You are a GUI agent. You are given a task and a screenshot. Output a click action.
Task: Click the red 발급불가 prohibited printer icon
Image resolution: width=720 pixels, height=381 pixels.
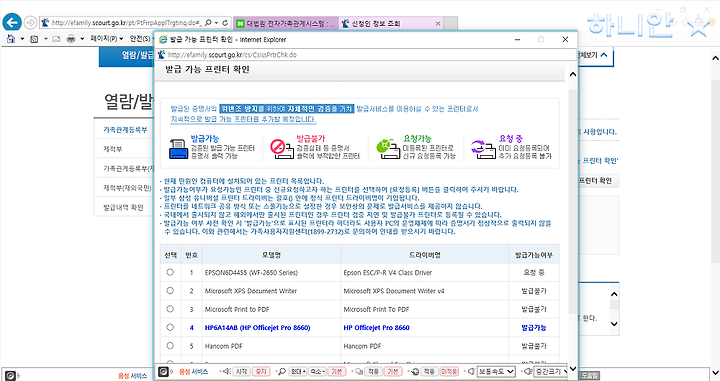(x=282, y=149)
